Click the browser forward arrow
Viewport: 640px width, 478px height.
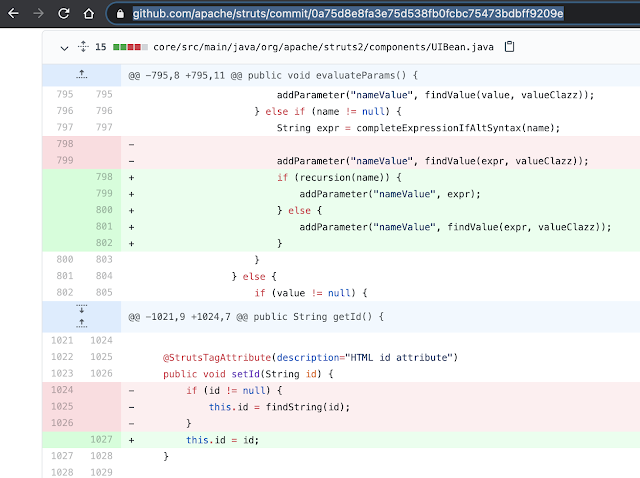(x=38, y=13)
